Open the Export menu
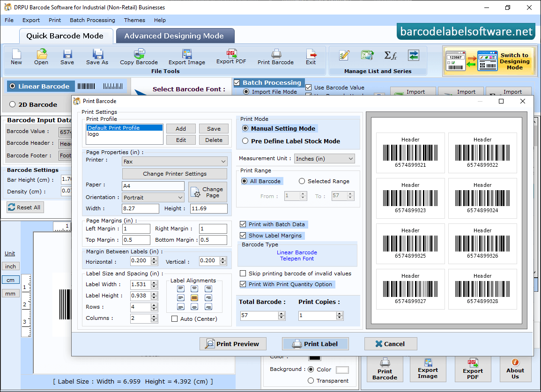The height and width of the screenshot is (392, 541). [x=31, y=20]
